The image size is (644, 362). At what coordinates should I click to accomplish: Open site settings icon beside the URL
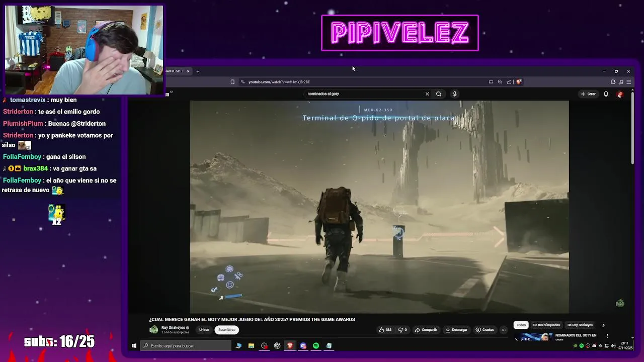click(243, 82)
